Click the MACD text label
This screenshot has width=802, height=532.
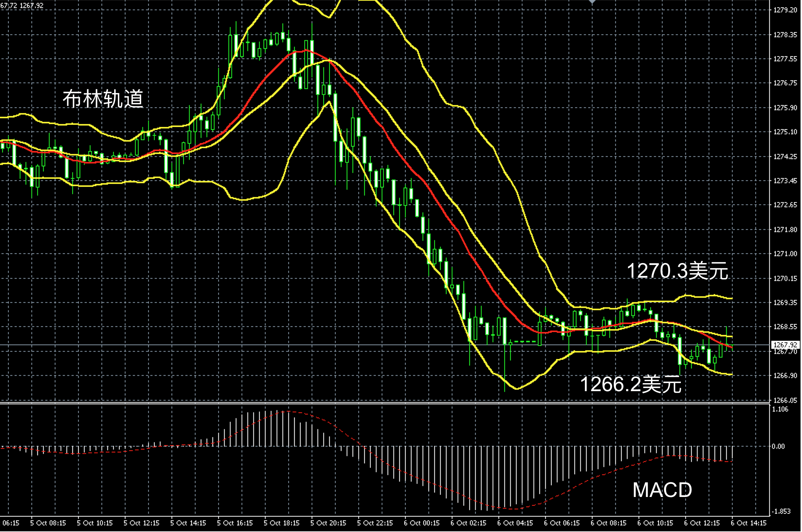pyautogui.click(x=662, y=490)
